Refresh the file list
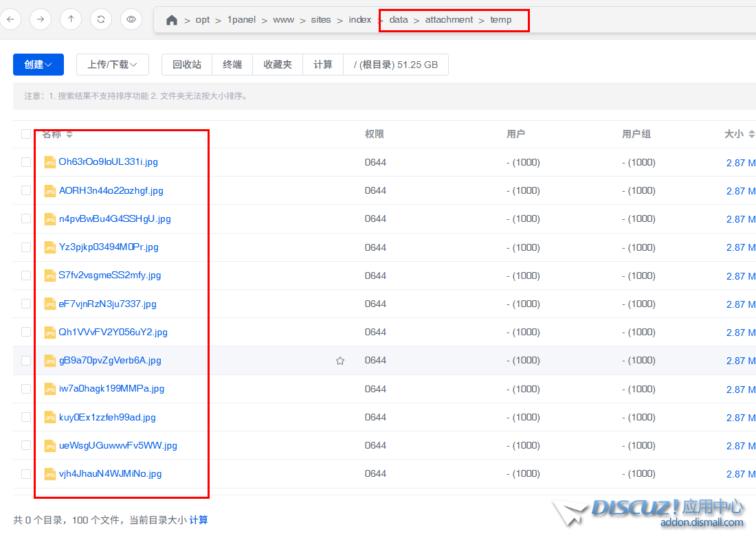This screenshot has width=756, height=540. click(x=101, y=20)
